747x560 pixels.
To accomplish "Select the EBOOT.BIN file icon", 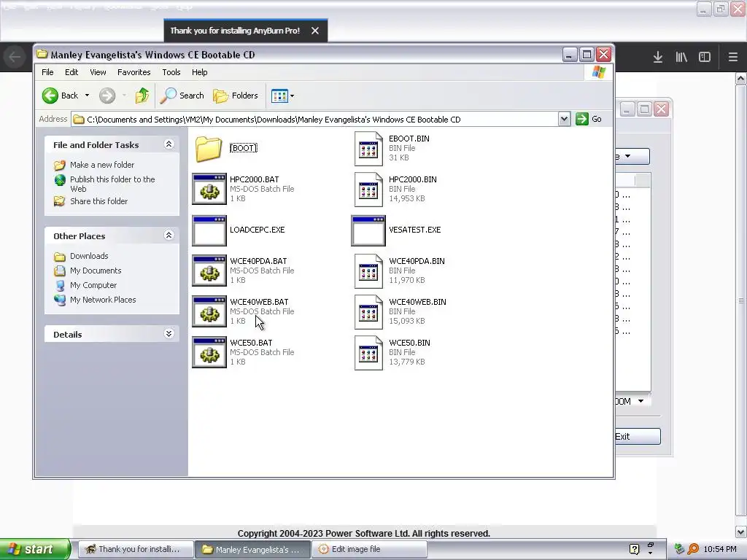I will click(368, 149).
